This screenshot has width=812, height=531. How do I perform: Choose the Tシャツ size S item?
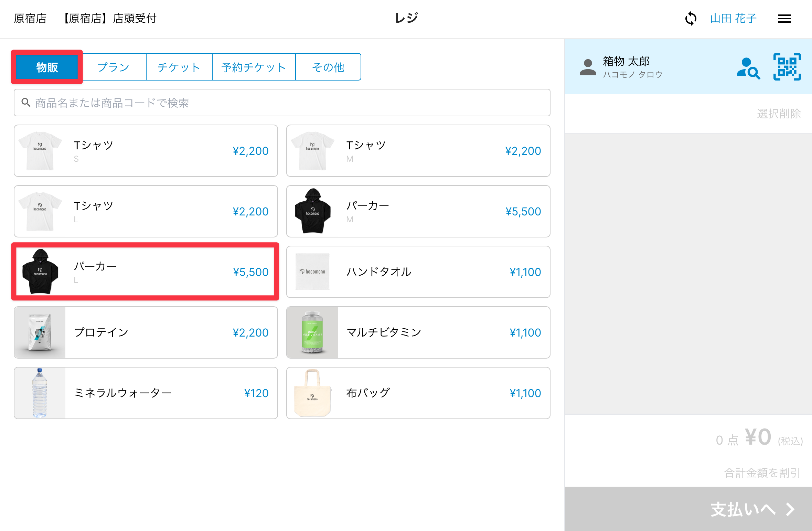tap(146, 151)
